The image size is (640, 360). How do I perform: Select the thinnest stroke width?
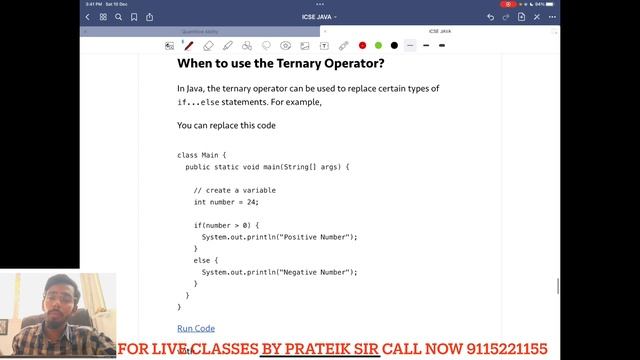pyautogui.click(x=410, y=45)
